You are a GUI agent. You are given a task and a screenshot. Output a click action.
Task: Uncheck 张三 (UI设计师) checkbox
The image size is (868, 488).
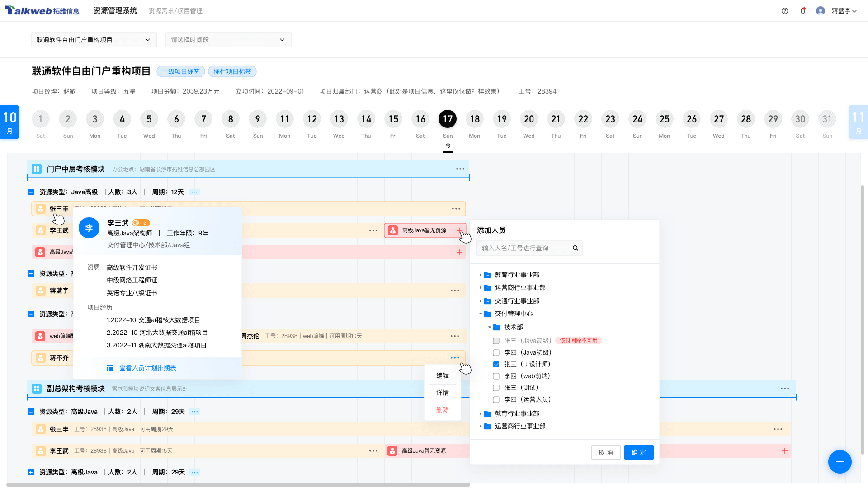point(496,364)
